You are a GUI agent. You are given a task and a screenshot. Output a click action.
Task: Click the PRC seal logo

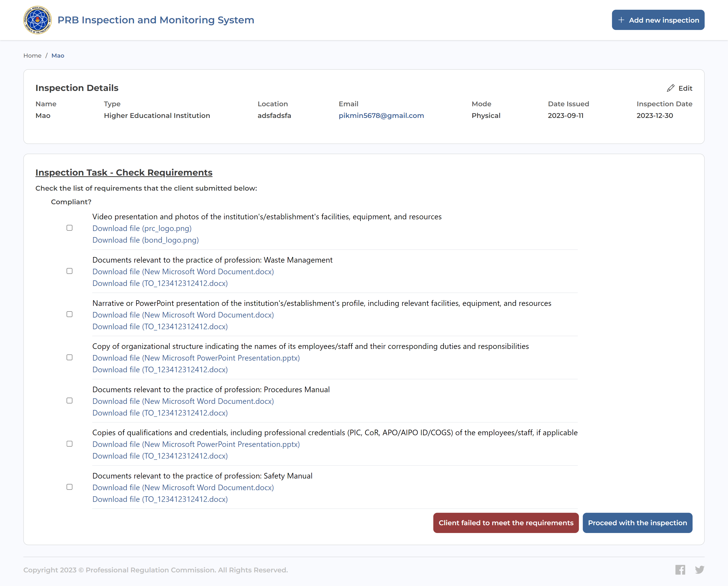coord(37,20)
